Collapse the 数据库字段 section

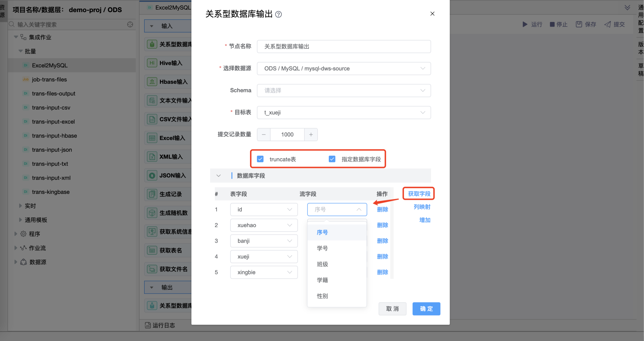(219, 176)
